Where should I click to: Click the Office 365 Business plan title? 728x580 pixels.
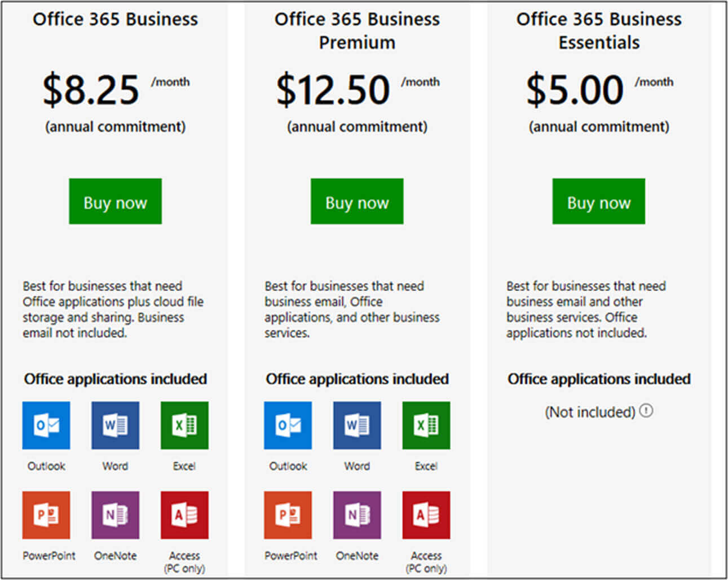(x=115, y=19)
